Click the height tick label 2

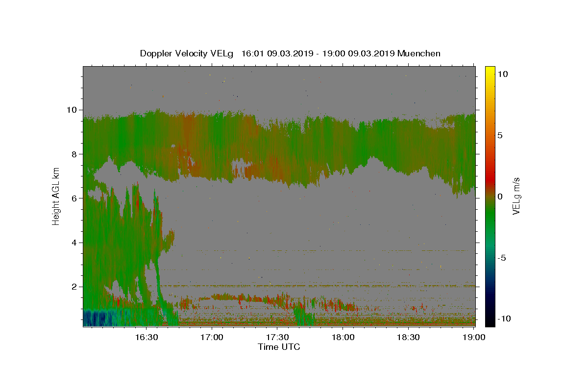[x=75, y=287]
